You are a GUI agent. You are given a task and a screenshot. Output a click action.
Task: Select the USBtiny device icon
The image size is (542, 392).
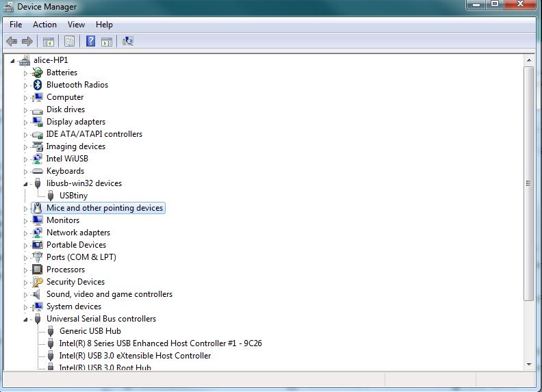[51, 196]
